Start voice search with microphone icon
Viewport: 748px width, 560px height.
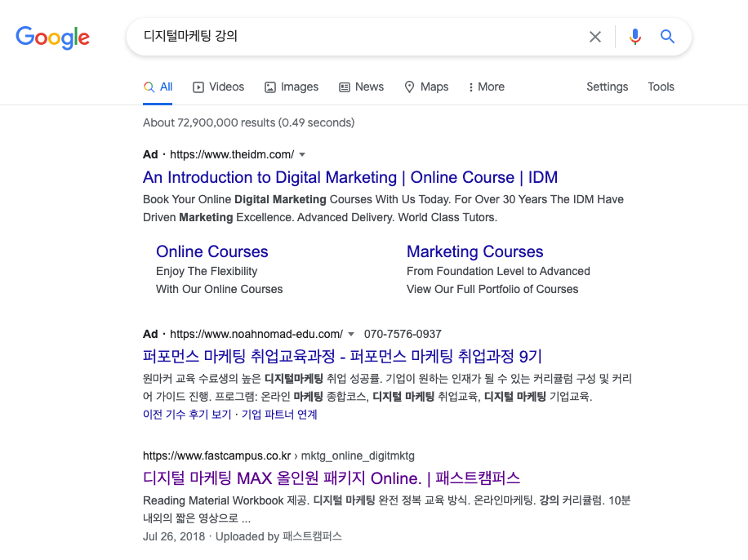[635, 37]
